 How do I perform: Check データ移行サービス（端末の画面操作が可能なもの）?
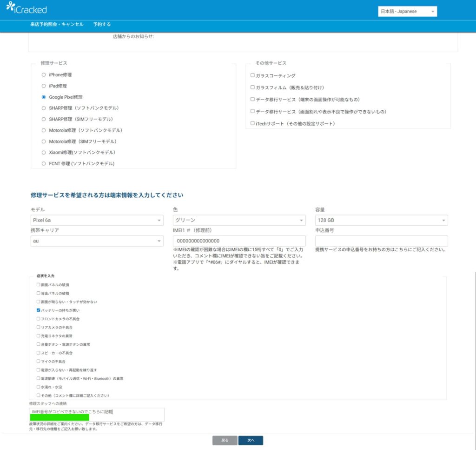[x=252, y=99]
